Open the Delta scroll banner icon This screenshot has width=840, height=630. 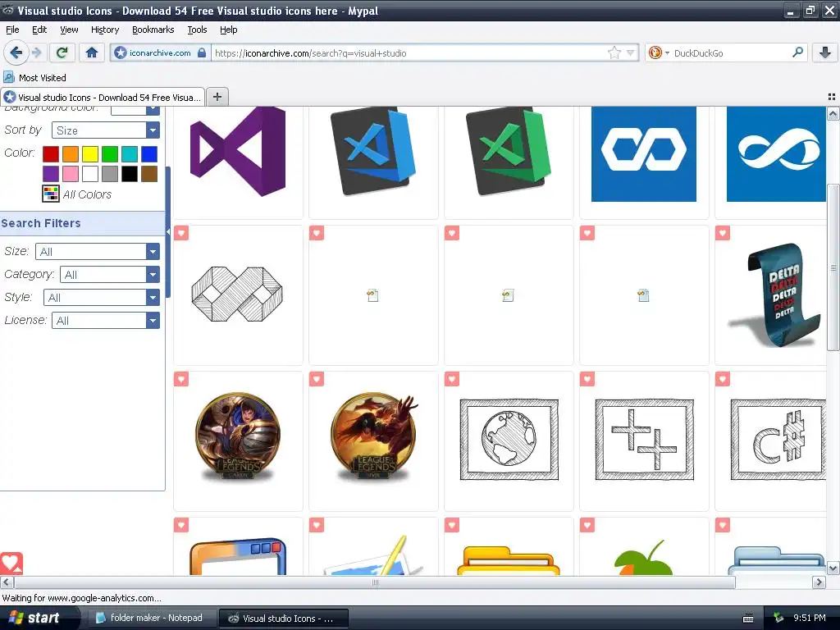pos(776,294)
